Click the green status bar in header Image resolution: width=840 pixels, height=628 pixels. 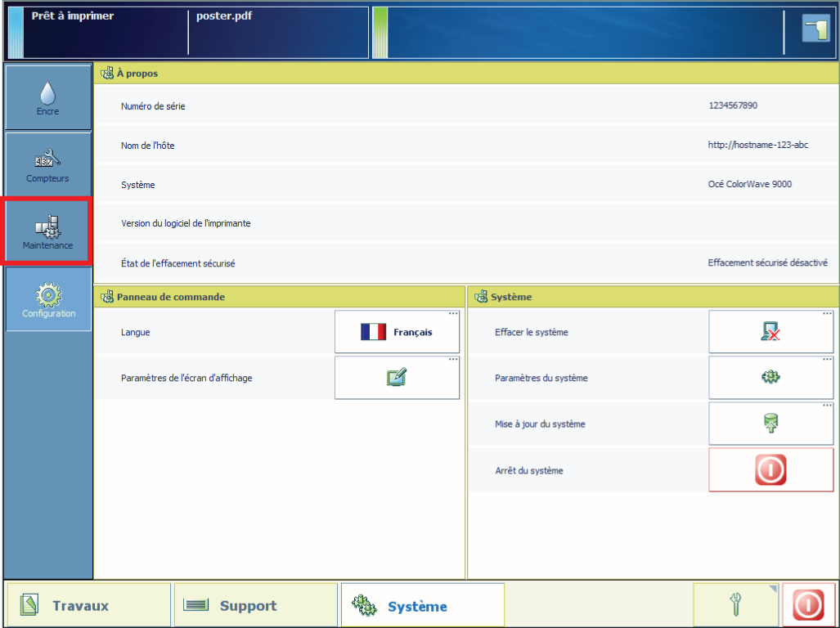[x=380, y=32]
